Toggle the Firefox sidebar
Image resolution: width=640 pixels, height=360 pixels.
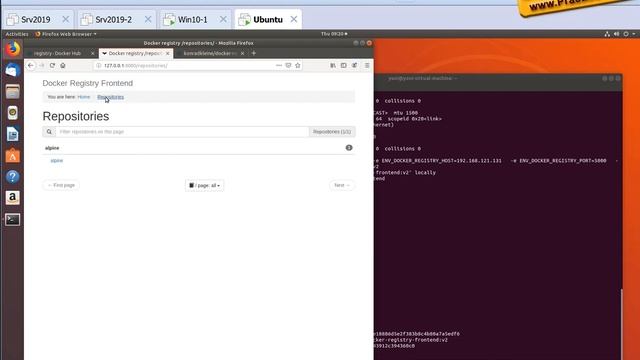(x=344, y=65)
